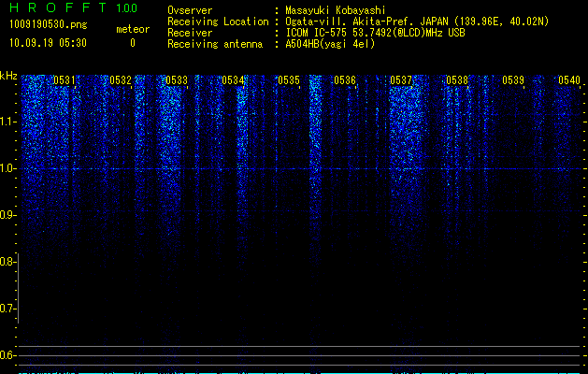
Task: Click the 0532 time marker
Action: click(x=121, y=80)
